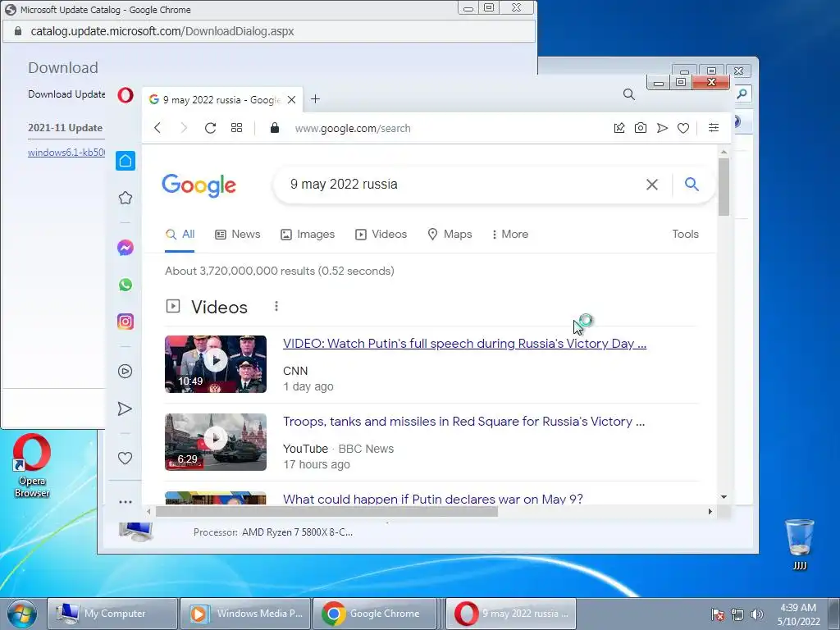Click the taskbar network icon
This screenshot has height=630, width=840.
pyautogui.click(x=737, y=614)
